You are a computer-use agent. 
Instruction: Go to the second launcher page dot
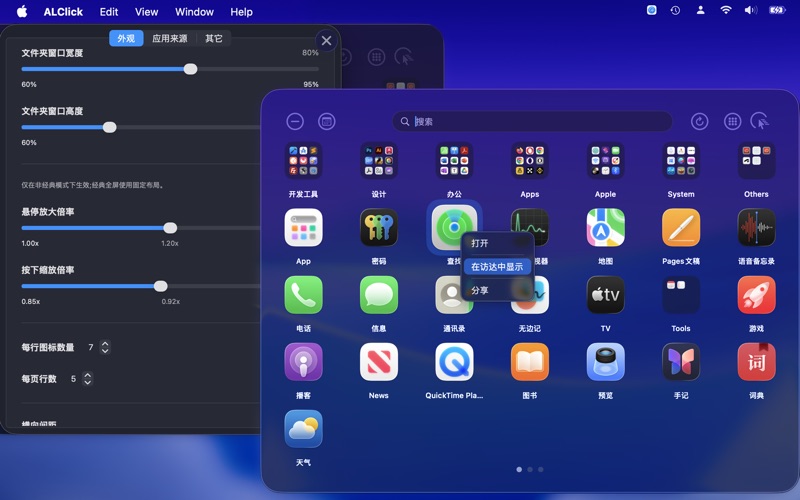point(530,469)
